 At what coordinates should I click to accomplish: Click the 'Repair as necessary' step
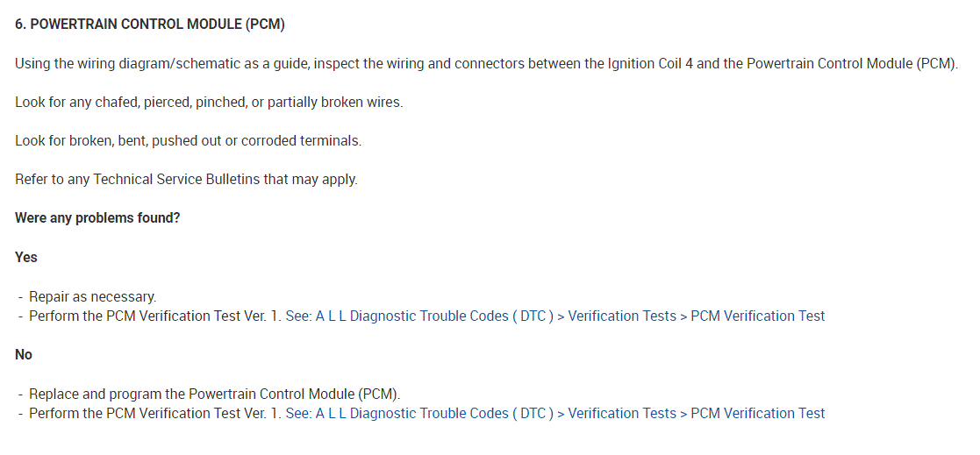tap(92, 296)
